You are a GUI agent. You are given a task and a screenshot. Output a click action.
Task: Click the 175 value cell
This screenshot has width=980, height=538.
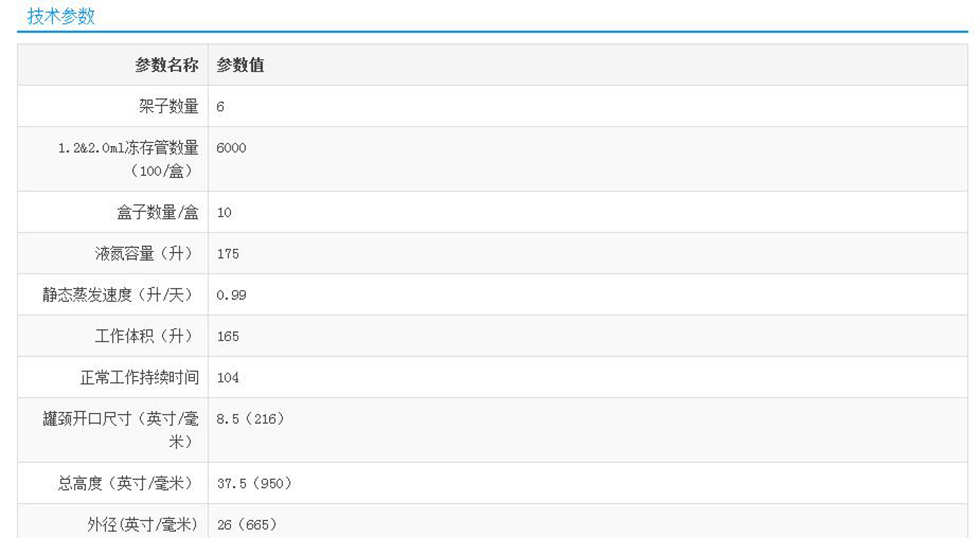click(x=228, y=254)
